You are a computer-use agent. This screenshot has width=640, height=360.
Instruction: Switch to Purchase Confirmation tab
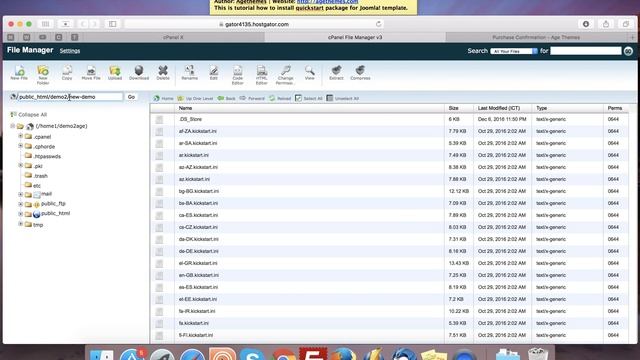[536, 37]
